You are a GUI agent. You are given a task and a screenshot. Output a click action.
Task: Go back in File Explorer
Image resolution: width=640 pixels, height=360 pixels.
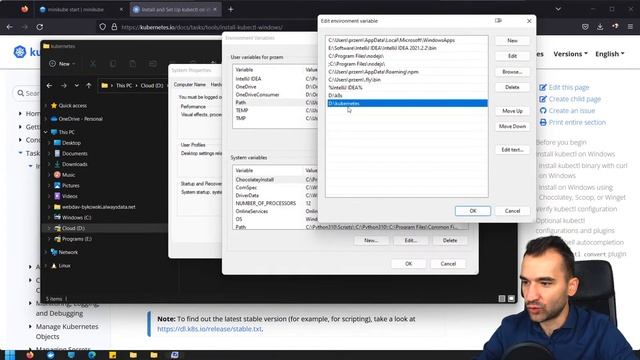pos(49,85)
